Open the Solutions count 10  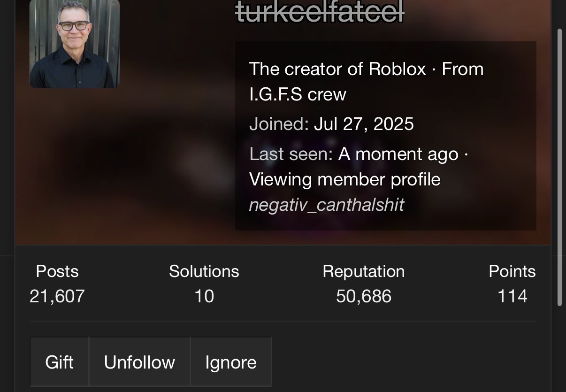204,296
